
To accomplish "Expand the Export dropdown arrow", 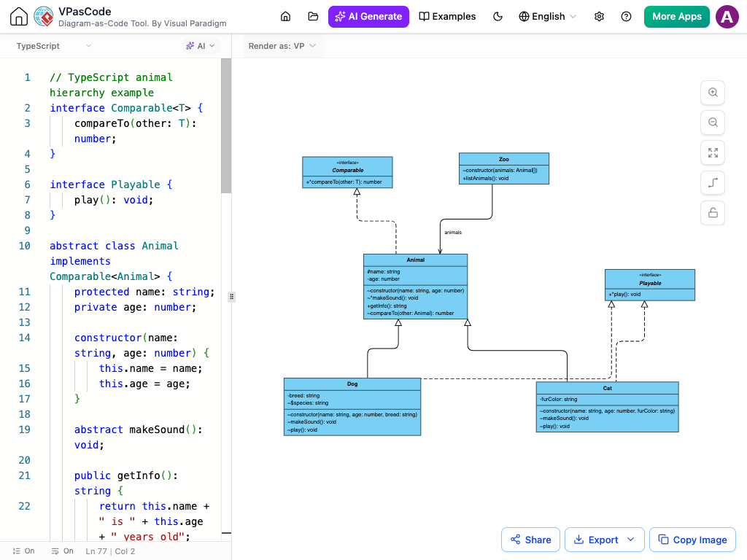I will pyautogui.click(x=631, y=540).
